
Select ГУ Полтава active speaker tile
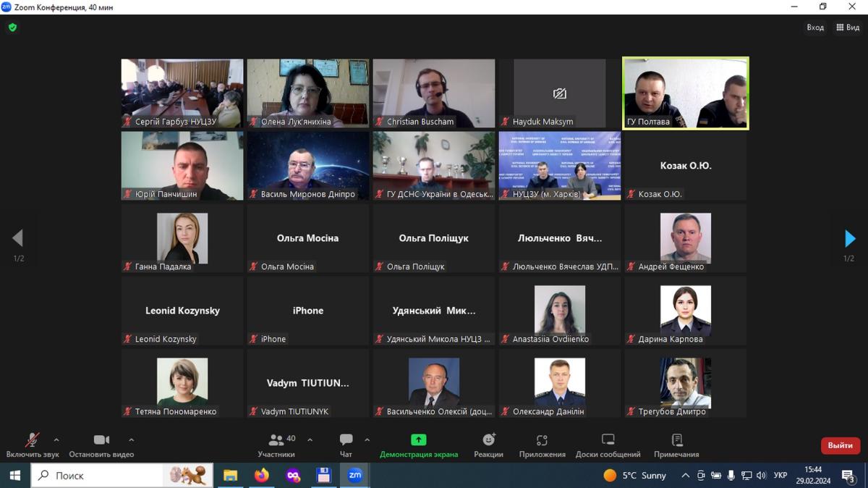[x=686, y=93]
